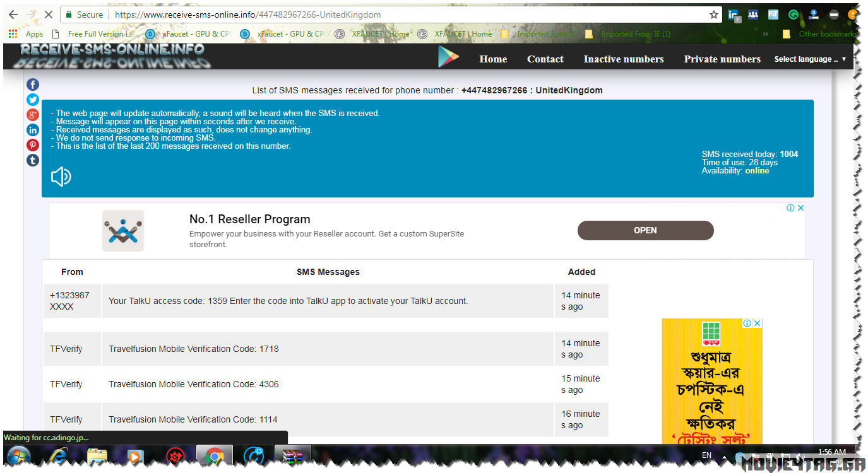The image size is (868, 473).
Task: Open the Grammarly extension icon
Action: (794, 15)
